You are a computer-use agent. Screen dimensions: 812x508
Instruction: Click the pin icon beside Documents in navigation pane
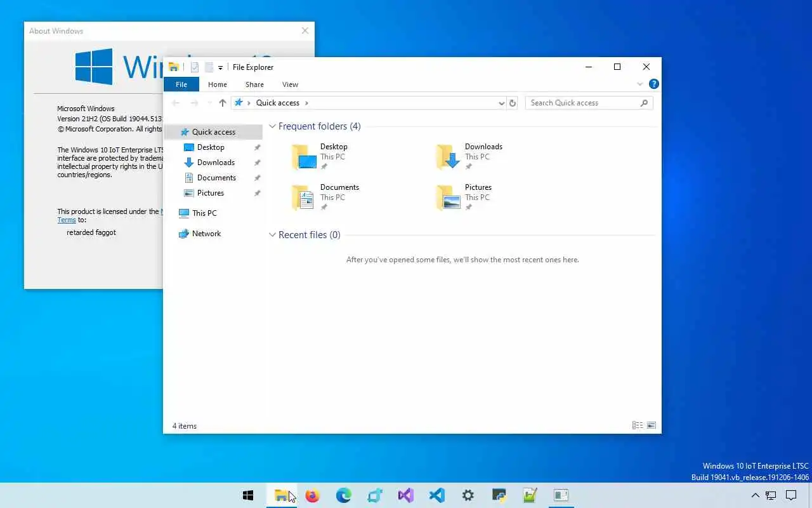point(257,178)
